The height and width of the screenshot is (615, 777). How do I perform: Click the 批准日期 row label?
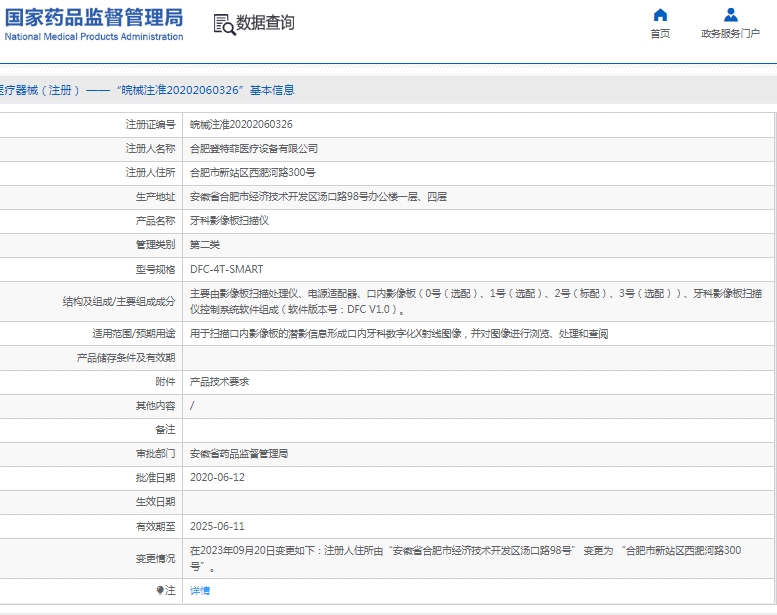click(x=156, y=477)
